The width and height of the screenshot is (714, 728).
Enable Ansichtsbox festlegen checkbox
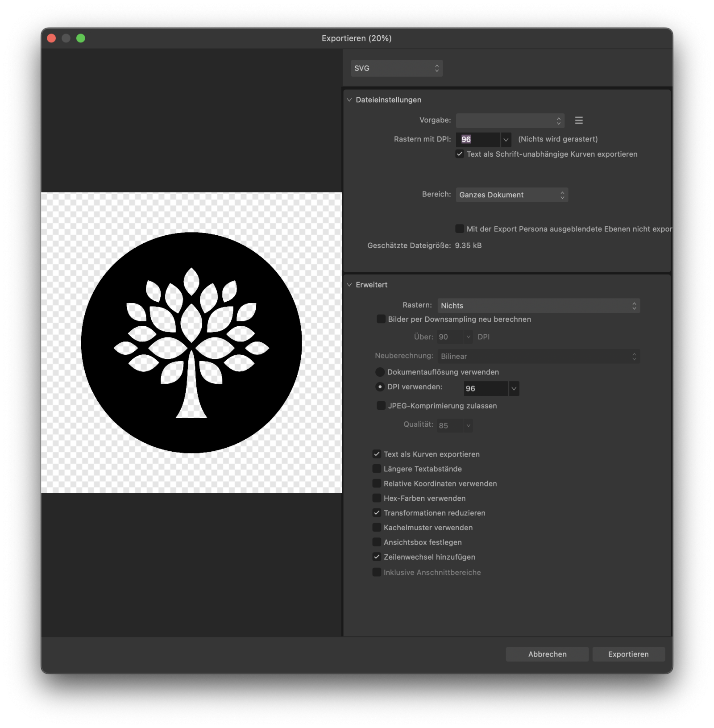(377, 542)
